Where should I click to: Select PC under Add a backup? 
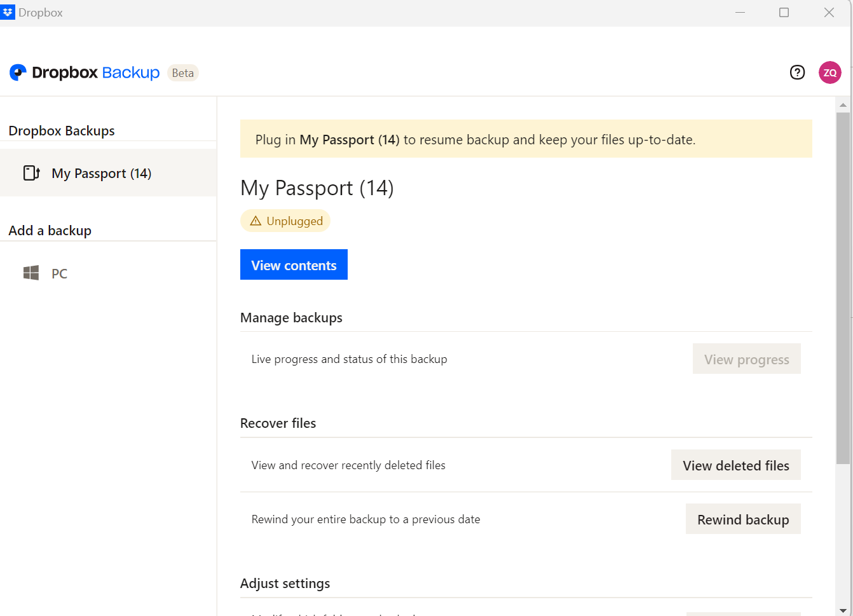(x=108, y=273)
